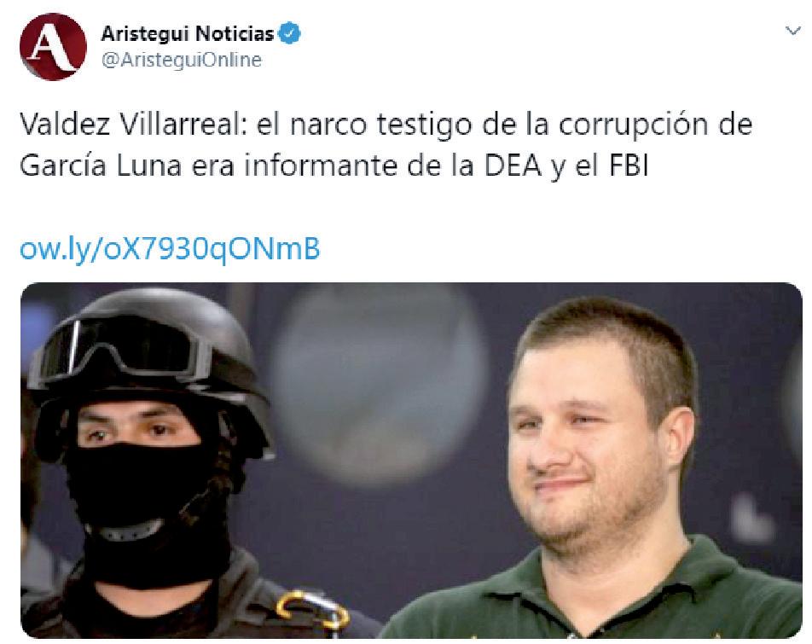
Task: Open the attached news photo
Action: pos(411,461)
